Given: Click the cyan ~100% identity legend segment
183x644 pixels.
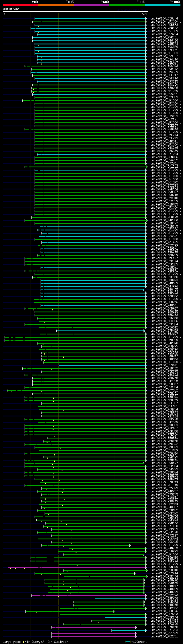Looking at the screenshot, I should click(x=162, y=5).
